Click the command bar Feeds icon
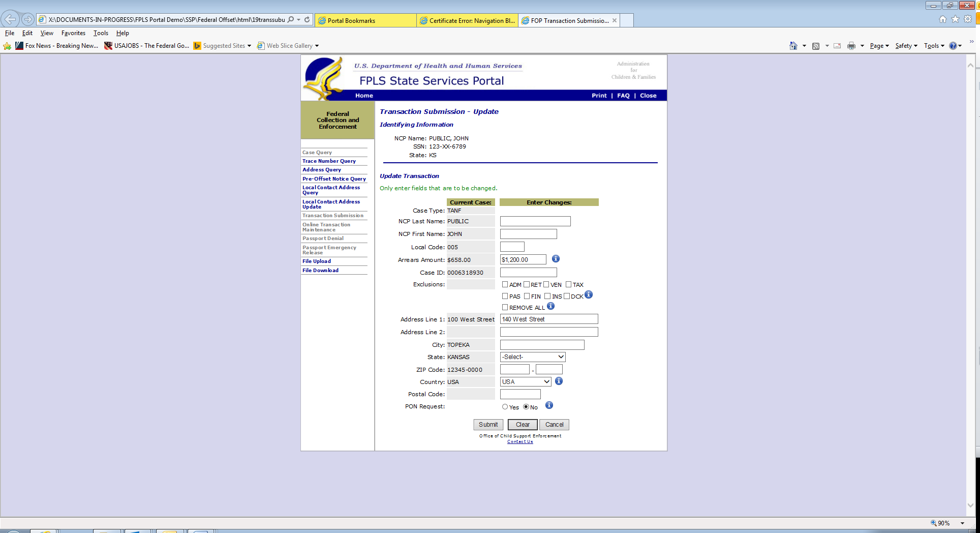 816,46
